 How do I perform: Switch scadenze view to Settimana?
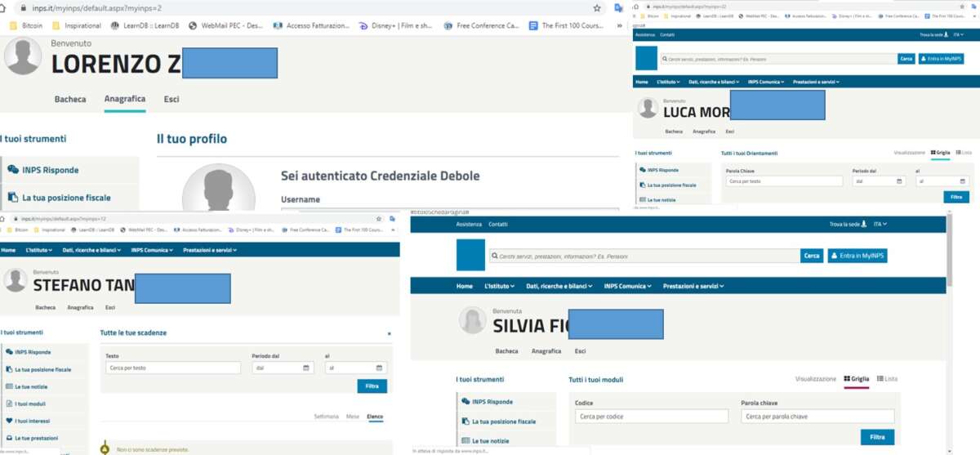tap(326, 417)
